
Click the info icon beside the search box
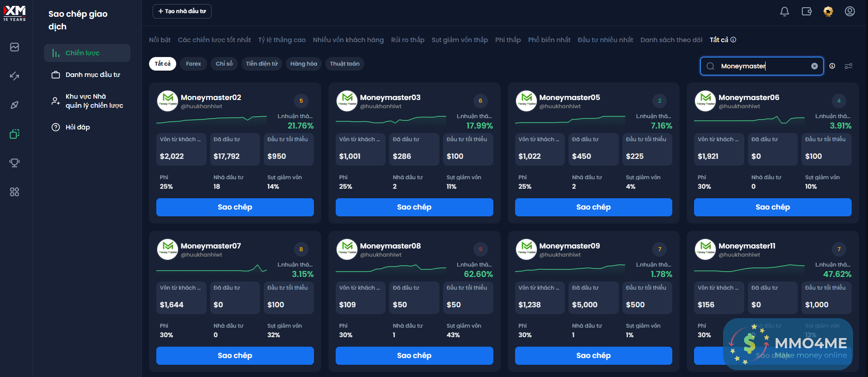832,66
